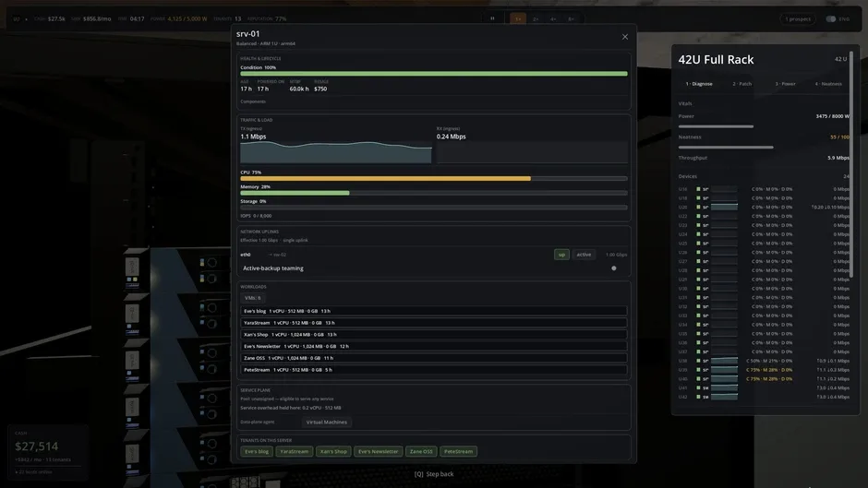Click the YaraStream tenant tag

coord(294,451)
